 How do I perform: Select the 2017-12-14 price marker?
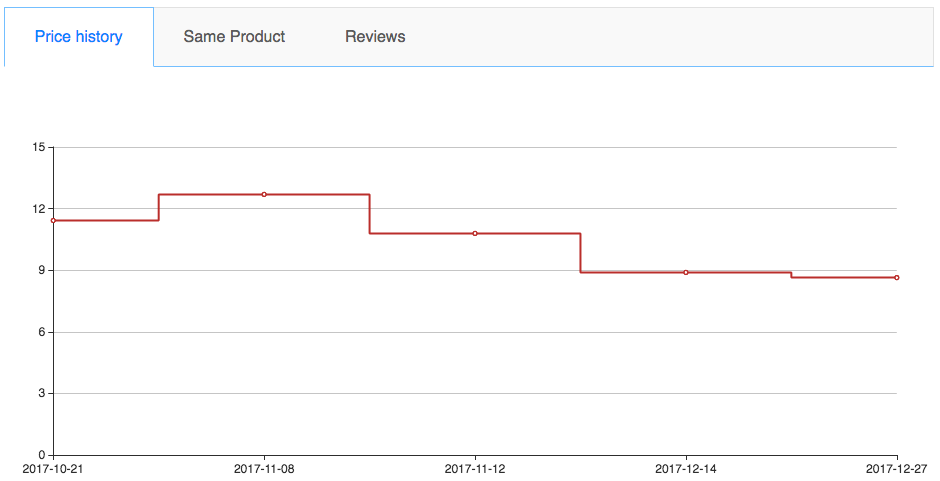click(686, 272)
